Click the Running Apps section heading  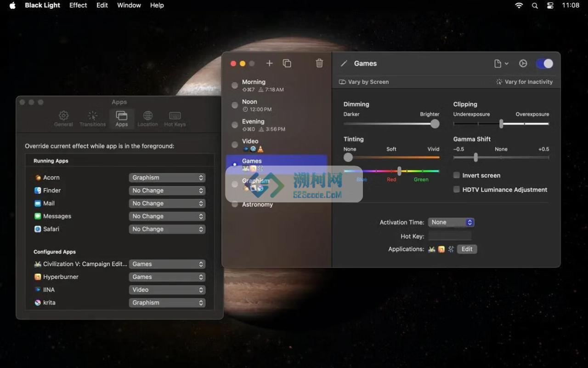[x=51, y=161]
